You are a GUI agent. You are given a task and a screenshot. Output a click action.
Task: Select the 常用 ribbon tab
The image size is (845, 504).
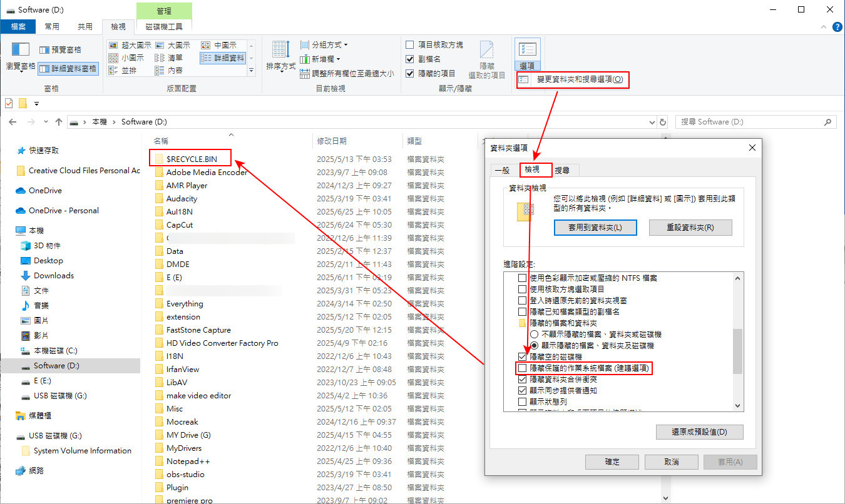[x=53, y=26]
